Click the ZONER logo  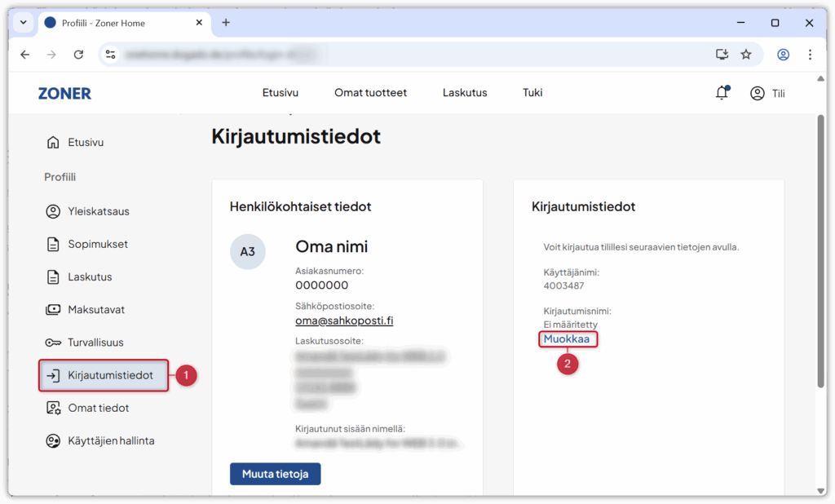[64, 93]
